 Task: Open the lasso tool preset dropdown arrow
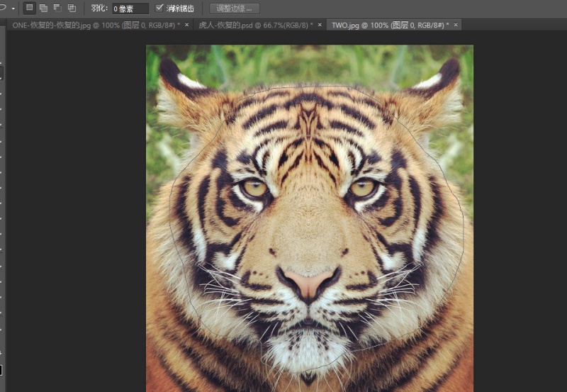click(x=13, y=8)
